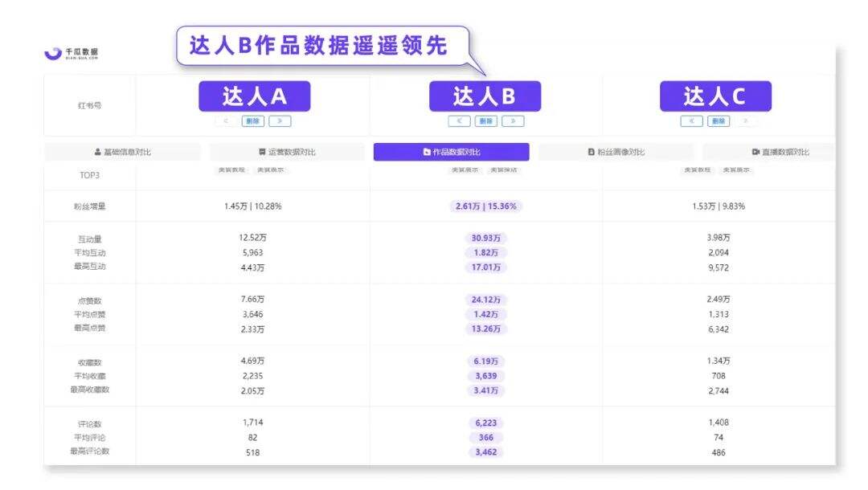
Task: Click the 评论数 label
Action: (90, 424)
